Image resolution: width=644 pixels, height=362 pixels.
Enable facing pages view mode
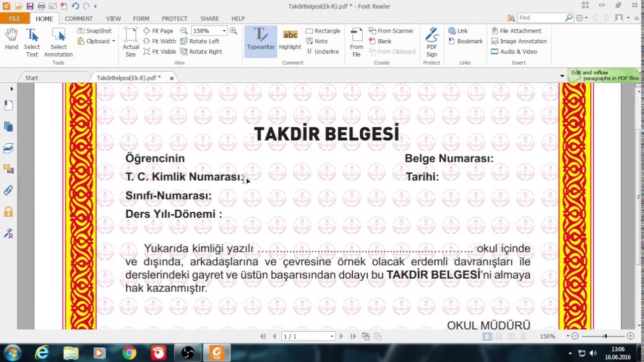click(511, 336)
